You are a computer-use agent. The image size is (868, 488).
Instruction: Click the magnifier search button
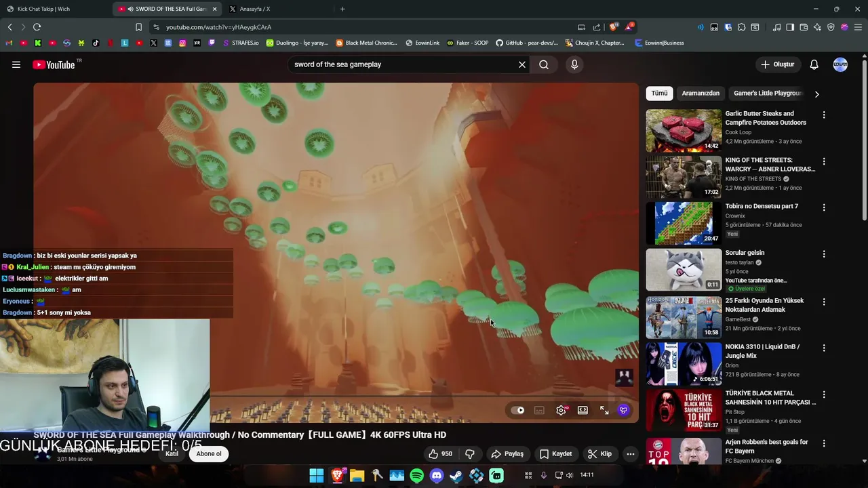[544, 64]
